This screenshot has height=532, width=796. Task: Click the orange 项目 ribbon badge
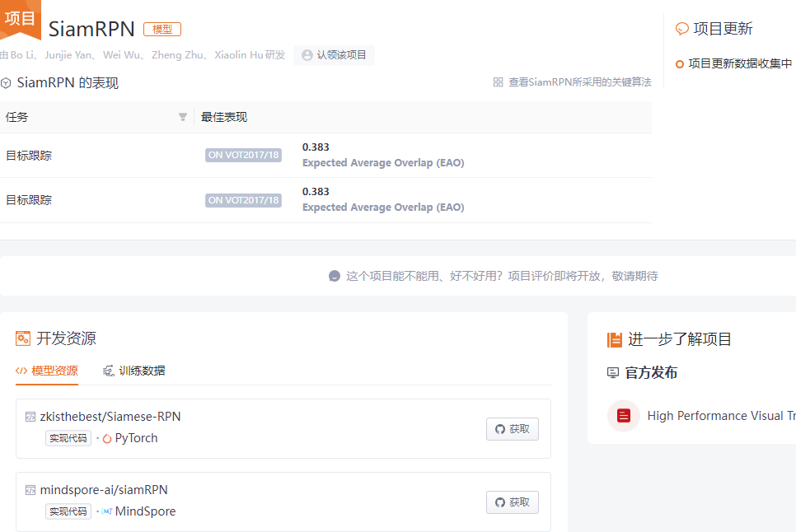20,19
